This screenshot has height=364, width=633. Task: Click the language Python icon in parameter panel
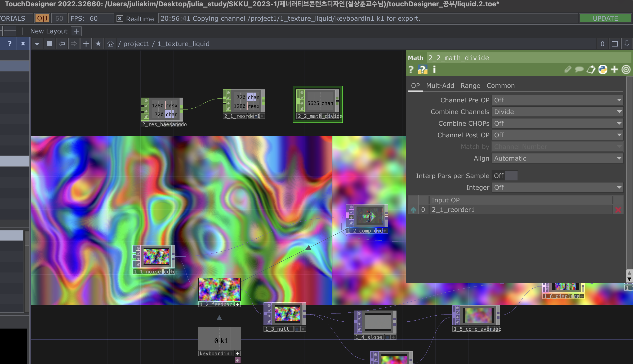tap(603, 70)
